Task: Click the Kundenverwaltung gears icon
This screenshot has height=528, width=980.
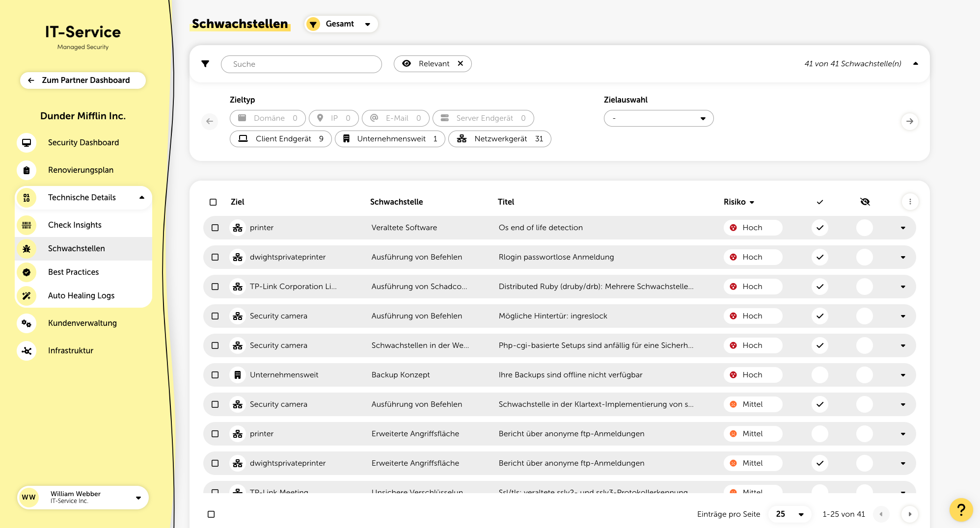Action: tap(27, 323)
